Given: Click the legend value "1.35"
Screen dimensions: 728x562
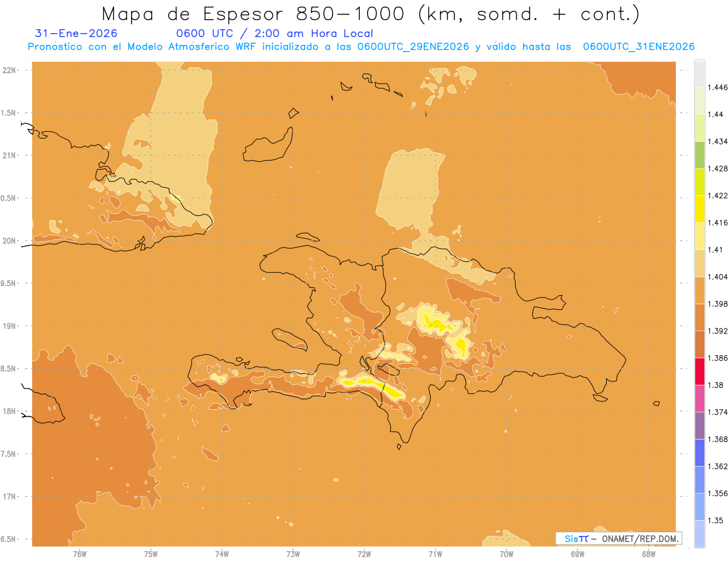Looking at the screenshot, I should tap(715, 520).
